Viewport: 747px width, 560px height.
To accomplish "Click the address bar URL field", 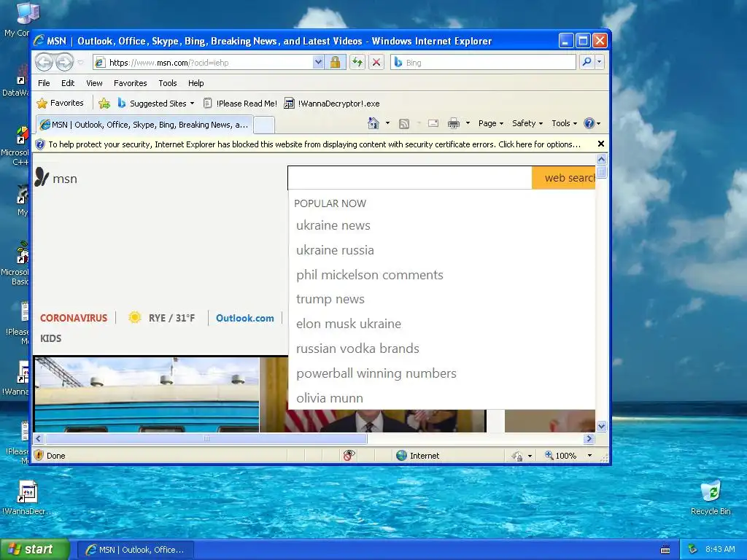I will click(x=204, y=63).
